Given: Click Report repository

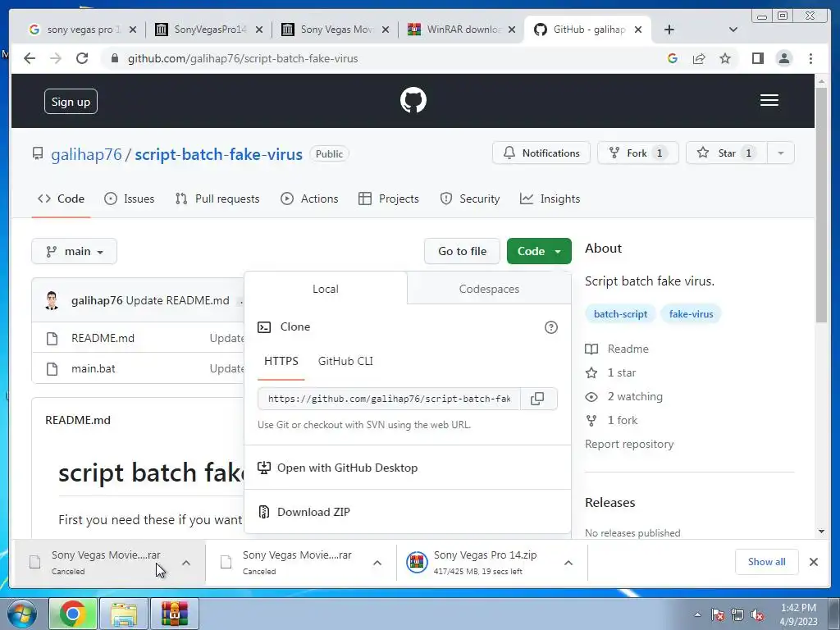Looking at the screenshot, I should 629,444.
